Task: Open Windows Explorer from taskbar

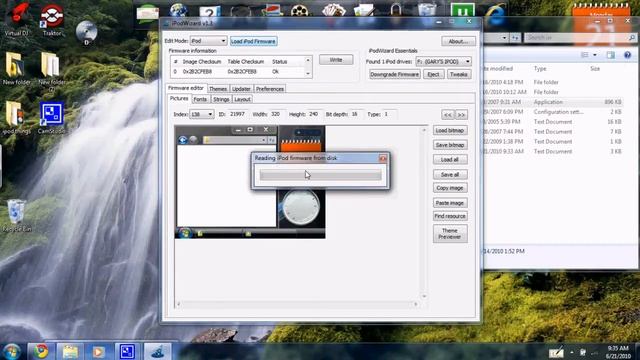Action: (70, 351)
